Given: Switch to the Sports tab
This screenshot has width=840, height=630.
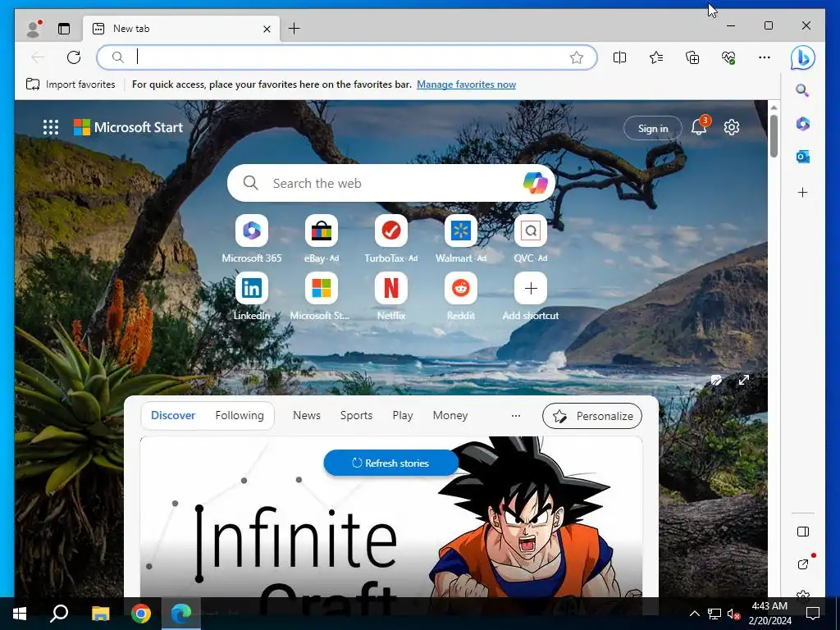Looking at the screenshot, I should click(356, 415).
